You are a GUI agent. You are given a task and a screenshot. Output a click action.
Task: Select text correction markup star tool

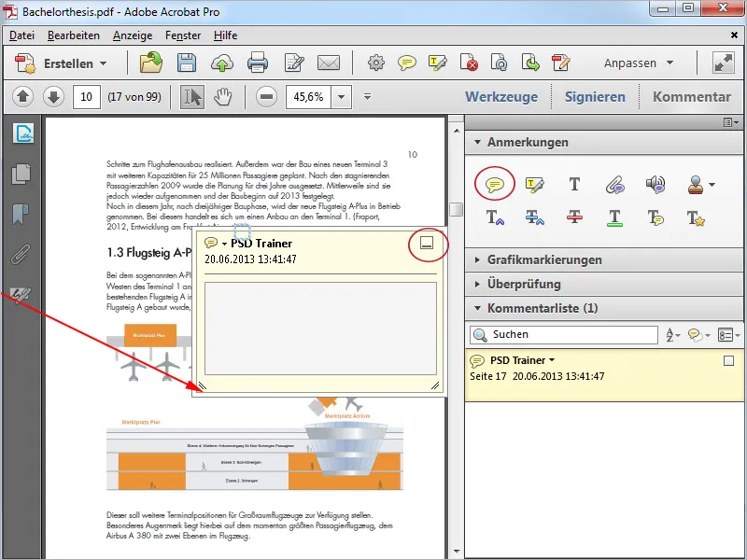point(696,218)
